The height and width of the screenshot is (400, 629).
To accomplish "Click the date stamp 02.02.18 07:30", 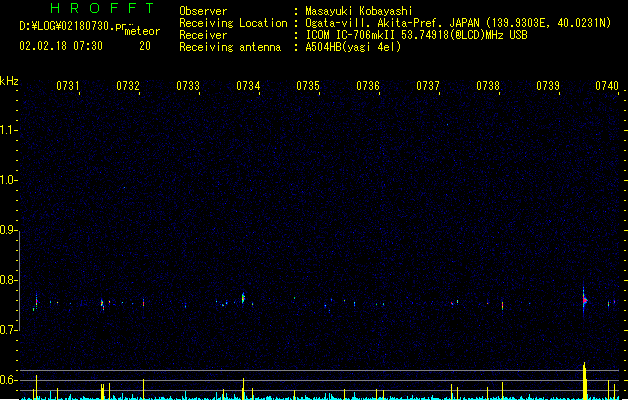I will click(61, 46).
